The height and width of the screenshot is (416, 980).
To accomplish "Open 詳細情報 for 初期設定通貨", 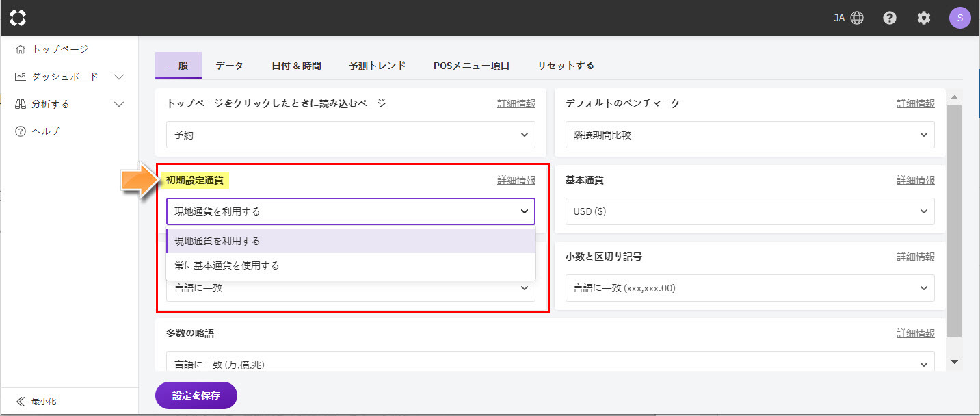I will (516, 180).
